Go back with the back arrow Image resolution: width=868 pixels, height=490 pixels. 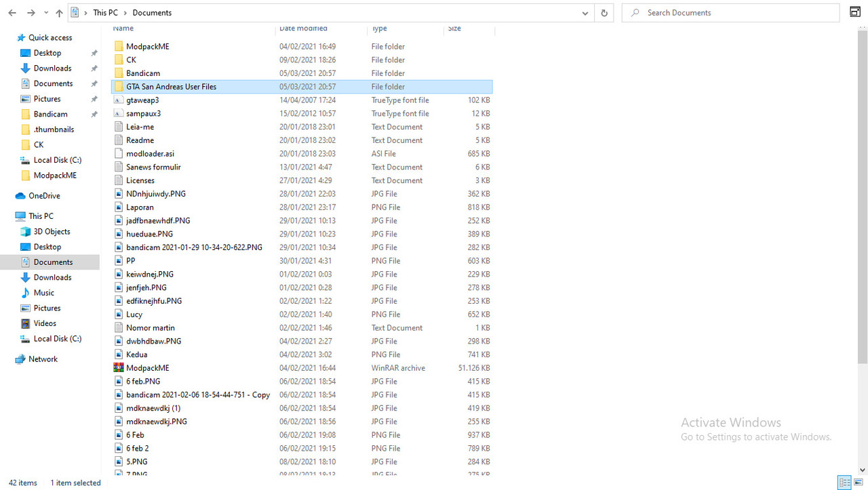tap(12, 13)
